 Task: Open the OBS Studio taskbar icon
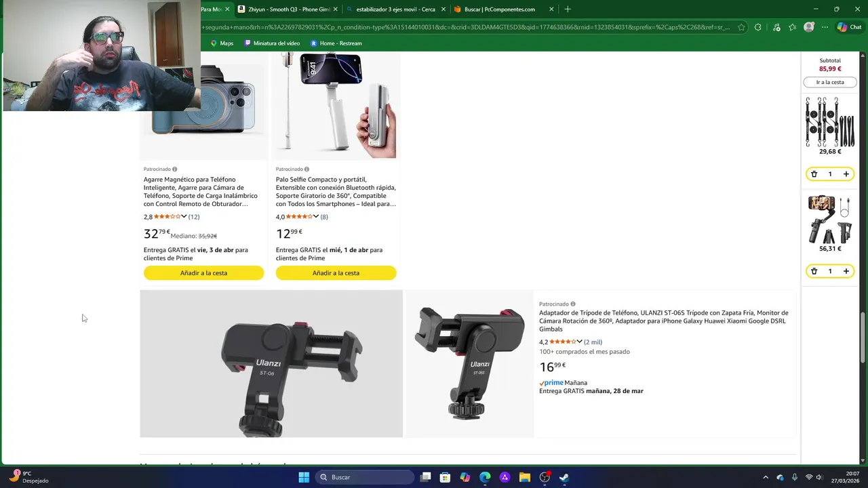coord(545,477)
